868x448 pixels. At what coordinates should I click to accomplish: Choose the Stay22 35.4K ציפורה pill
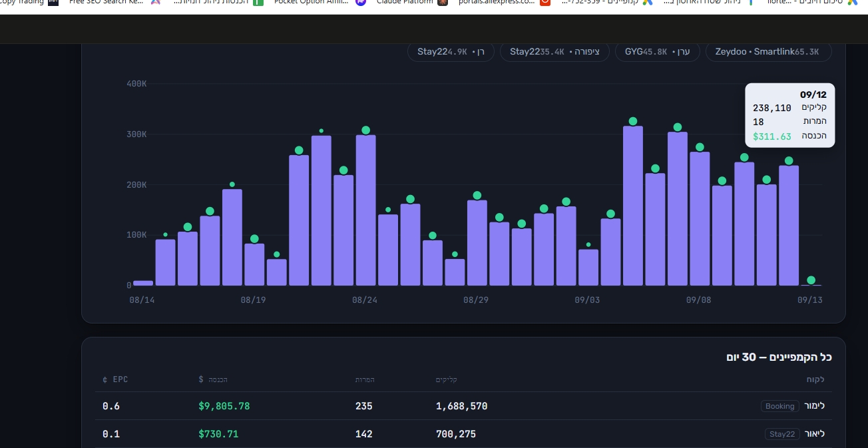point(554,51)
